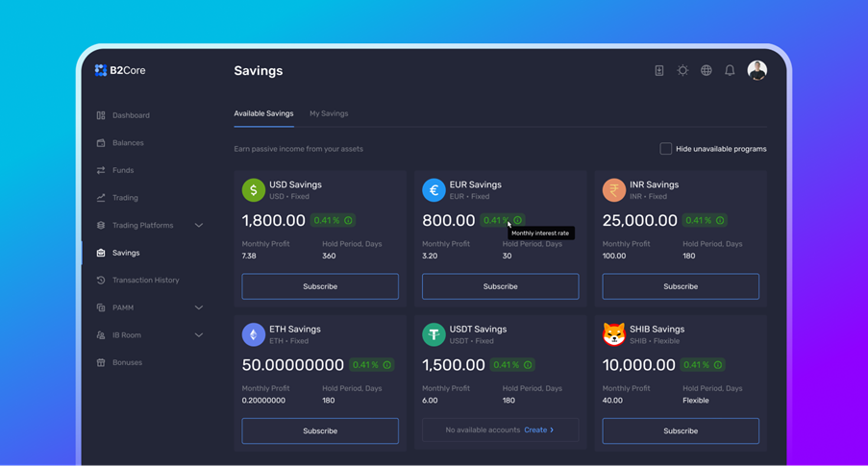The width and height of the screenshot is (868, 466).
Task: Select the Available Savings tab
Action: 263,113
